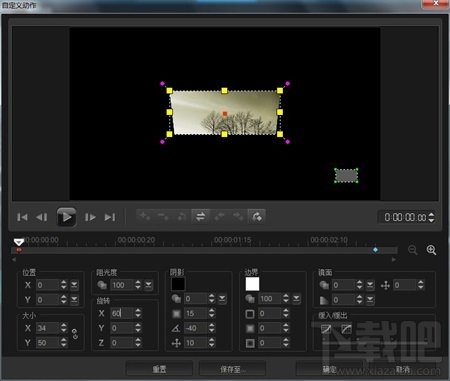
Task: Click the reverse keyframes icon
Action: click(x=200, y=217)
